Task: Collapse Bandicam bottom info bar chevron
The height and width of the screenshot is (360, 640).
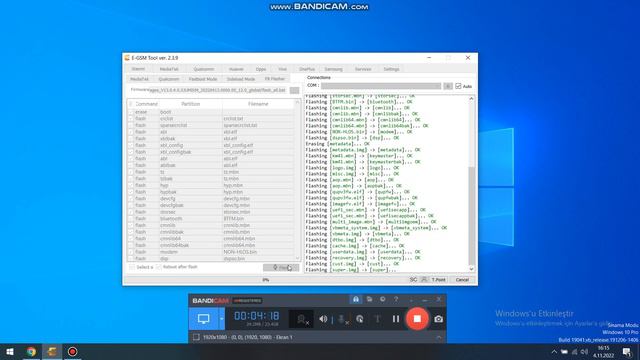Action: click(x=439, y=338)
